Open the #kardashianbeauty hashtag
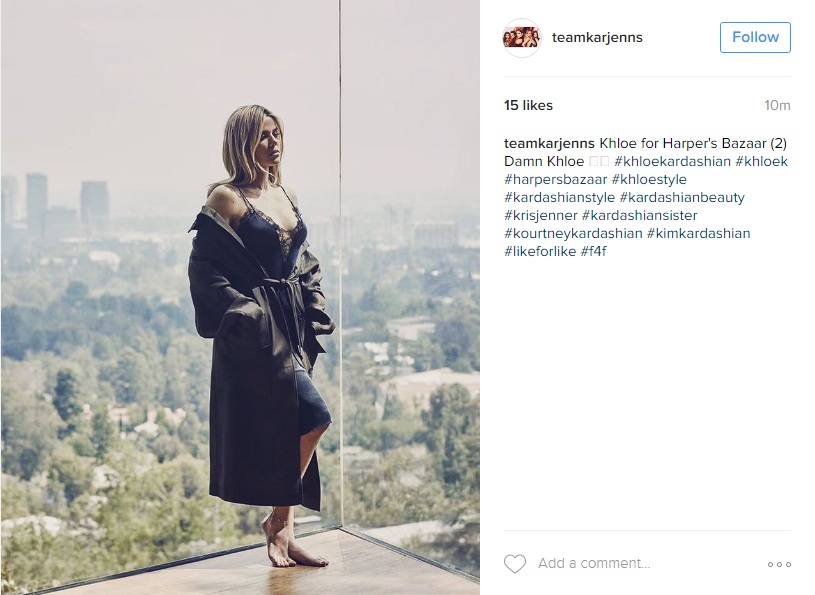The image size is (815, 595). (682, 197)
